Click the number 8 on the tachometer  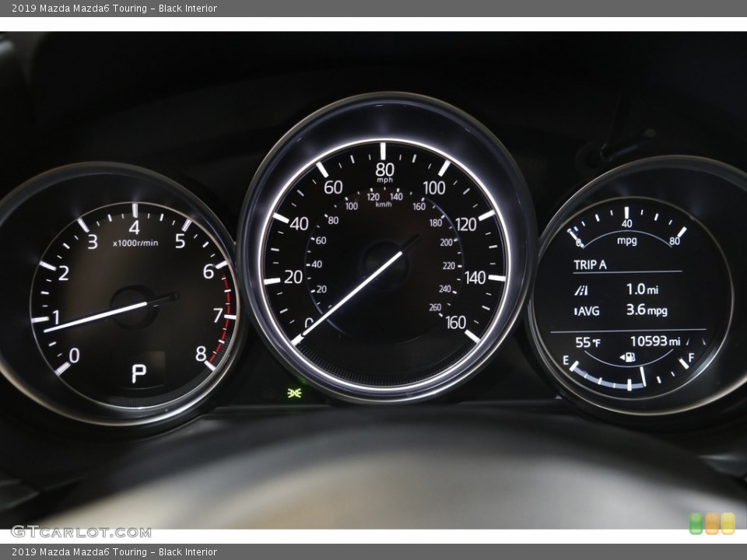201,354
